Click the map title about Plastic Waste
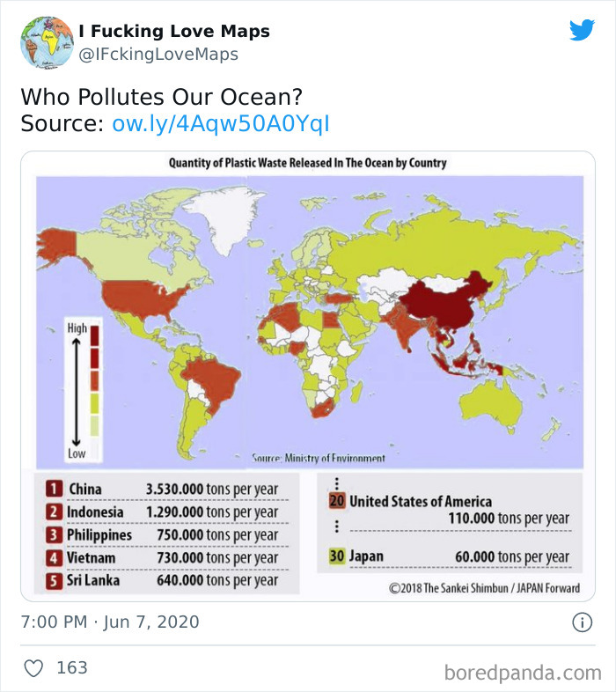616x692 pixels. pos(307,163)
